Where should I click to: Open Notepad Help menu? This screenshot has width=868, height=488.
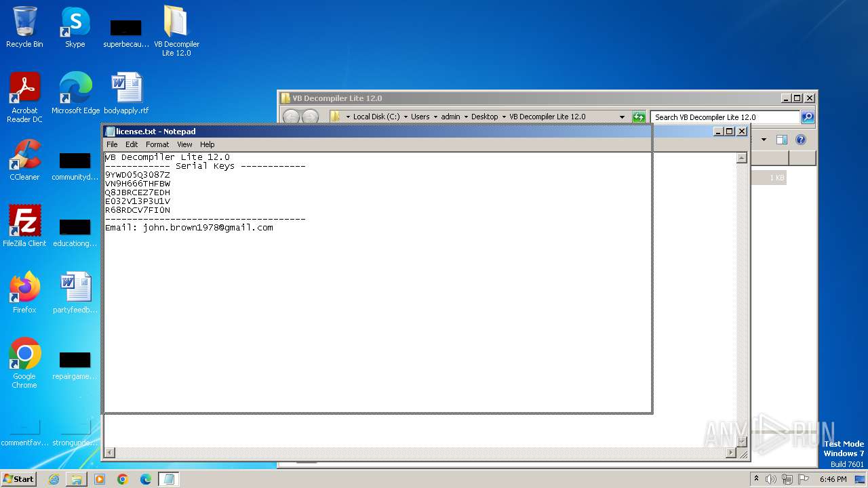[x=208, y=144]
